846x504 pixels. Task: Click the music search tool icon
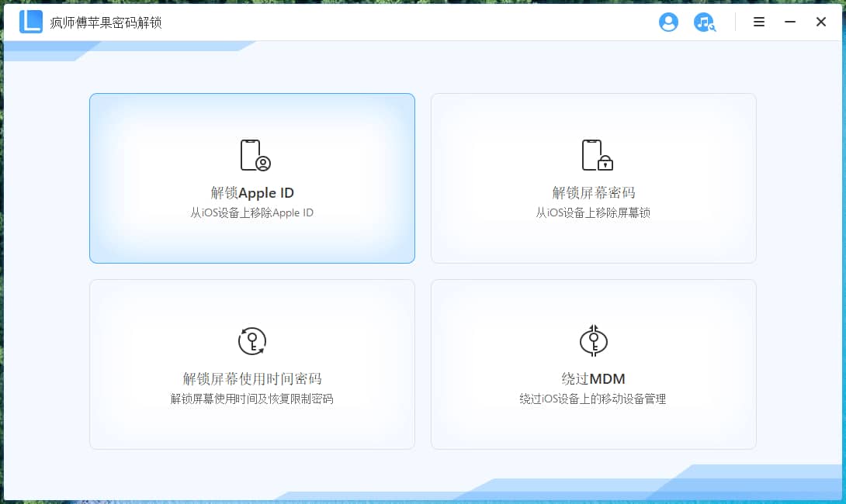click(704, 22)
